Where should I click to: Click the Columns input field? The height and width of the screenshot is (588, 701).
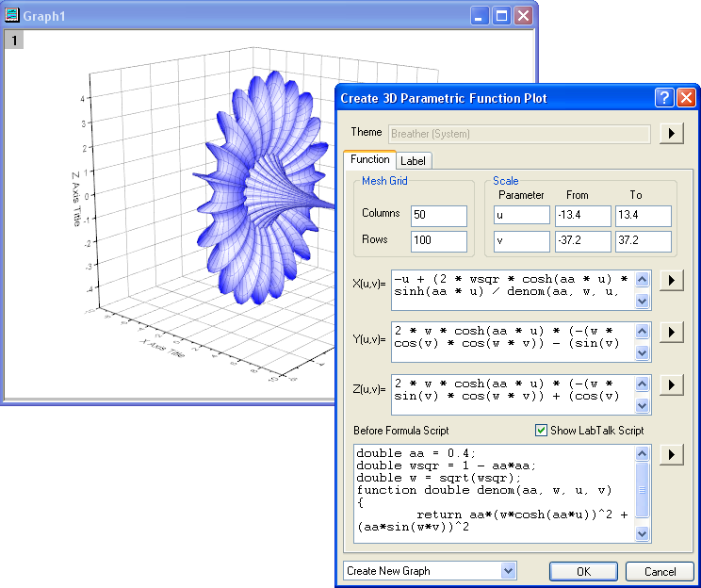[438, 216]
